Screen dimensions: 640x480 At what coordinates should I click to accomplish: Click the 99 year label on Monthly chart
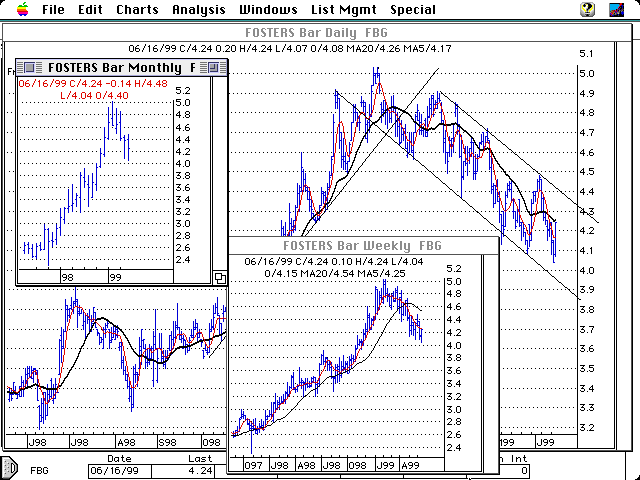pos(116,278)
